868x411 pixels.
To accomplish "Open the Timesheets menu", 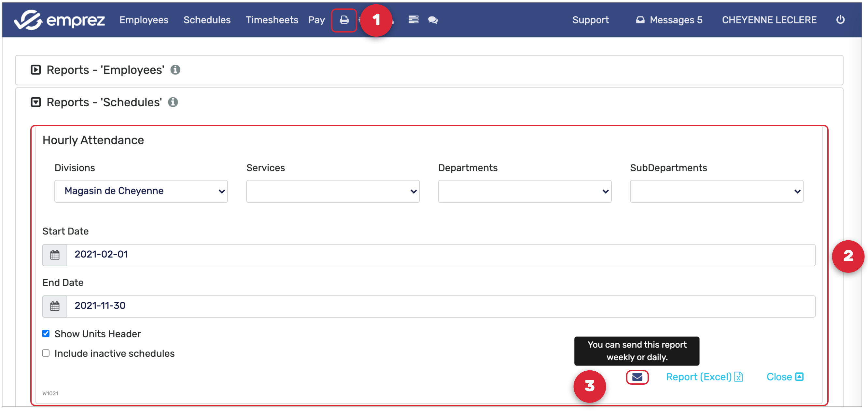I will click(272, 20).
